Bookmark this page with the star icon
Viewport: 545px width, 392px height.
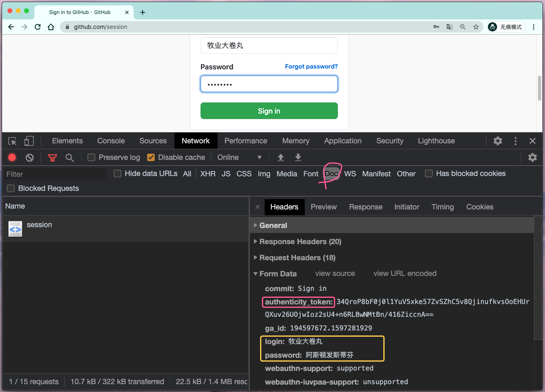[x=476, y=27]
